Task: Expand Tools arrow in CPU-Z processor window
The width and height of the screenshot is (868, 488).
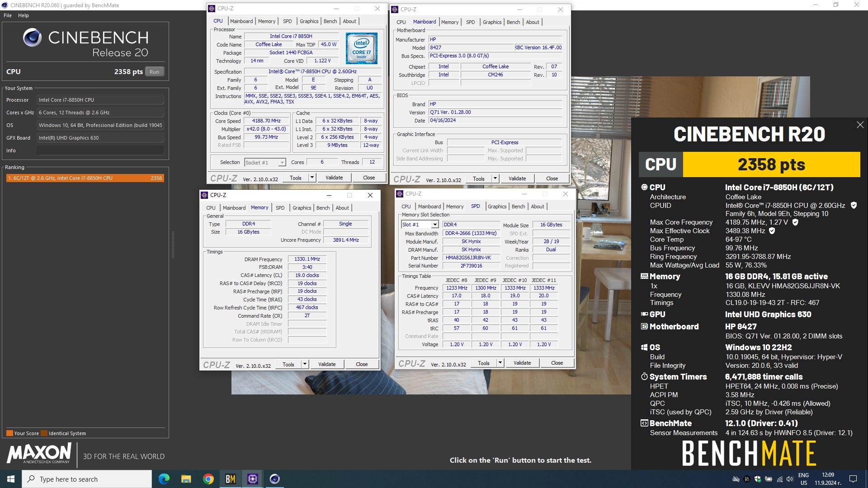Action: pos(312,178)
